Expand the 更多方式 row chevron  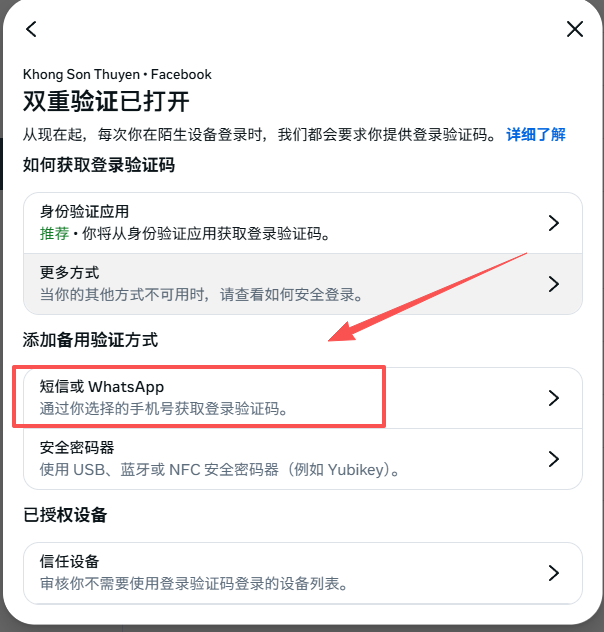(554, 284)
